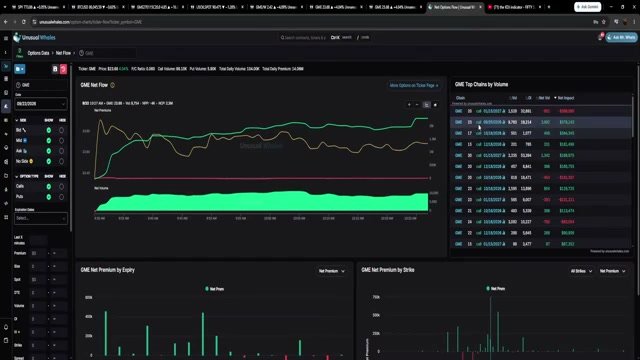Click the browser address bar URL
Viewport: 640px width, 360px height.
click(91, 22)
